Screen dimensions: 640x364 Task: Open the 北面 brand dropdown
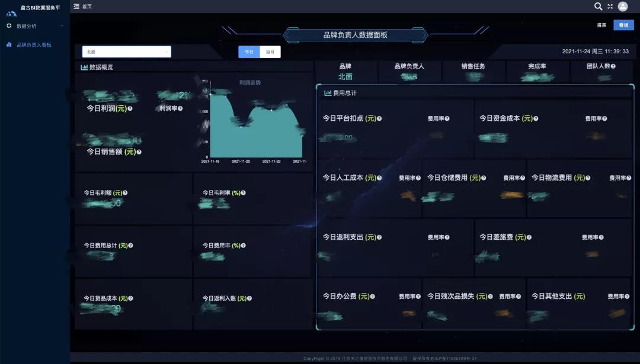tap(126, 52)
